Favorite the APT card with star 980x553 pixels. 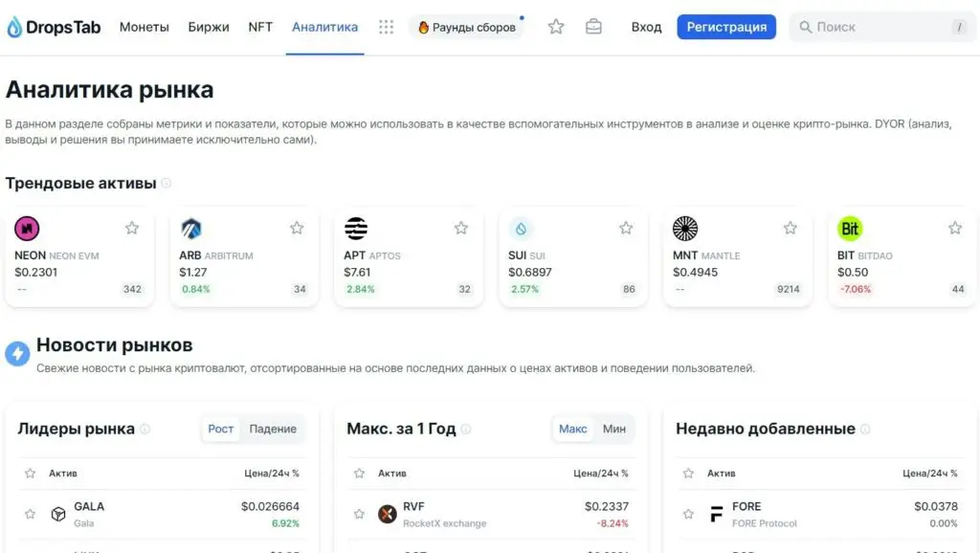click(461, 228)
